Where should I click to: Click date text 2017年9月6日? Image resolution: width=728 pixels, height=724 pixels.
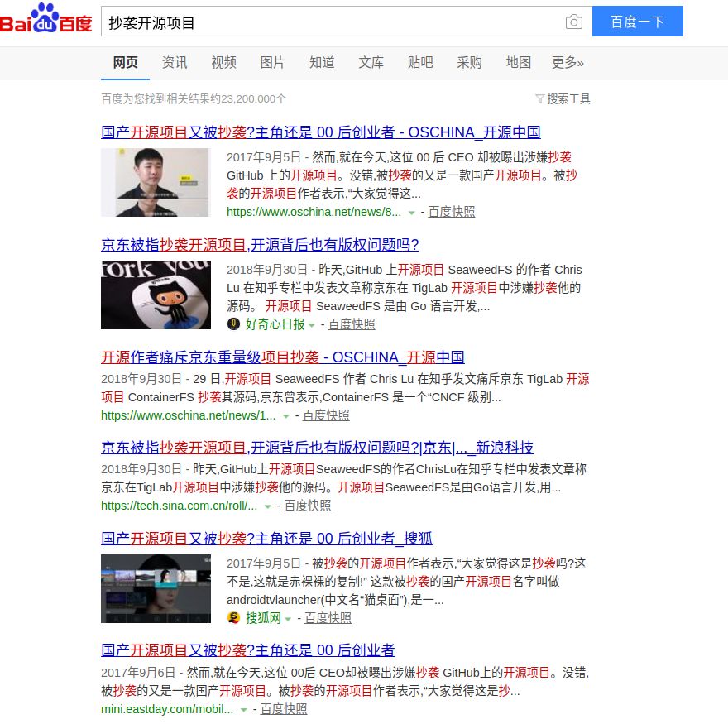tap(138, 673)
